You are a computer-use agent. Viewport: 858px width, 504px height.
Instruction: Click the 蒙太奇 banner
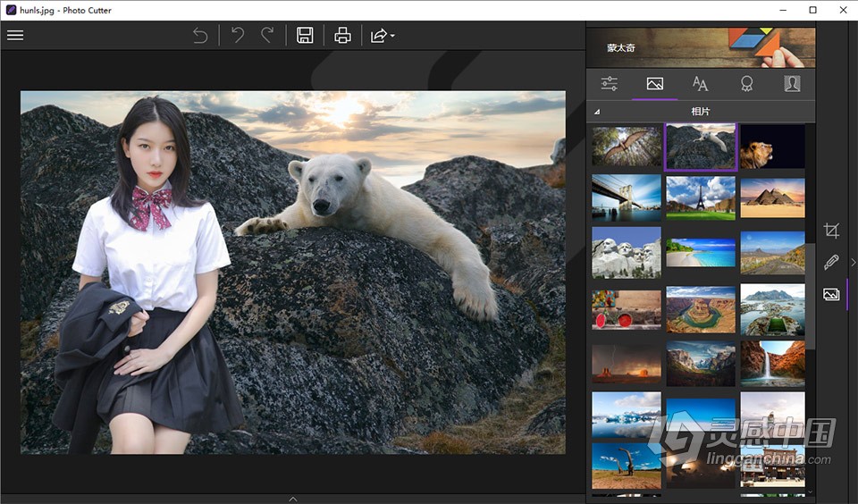(x=701, y=47)
